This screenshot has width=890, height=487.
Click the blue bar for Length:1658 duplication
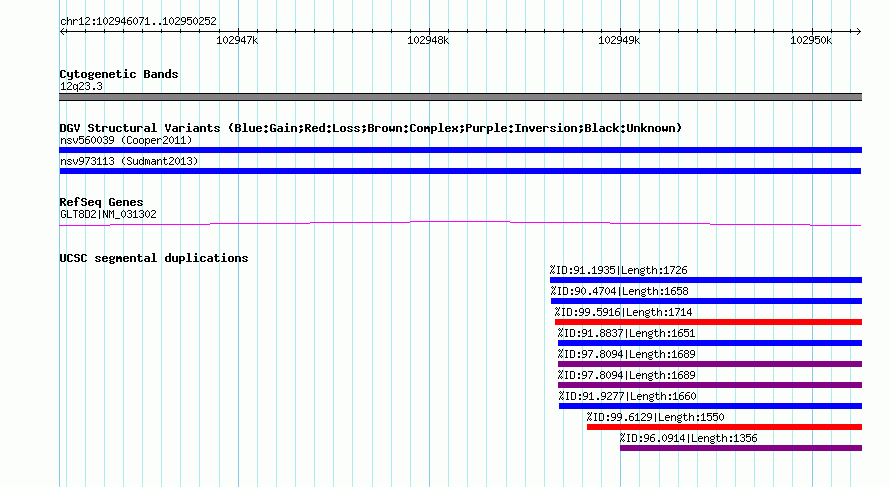(x=706, y=301)
